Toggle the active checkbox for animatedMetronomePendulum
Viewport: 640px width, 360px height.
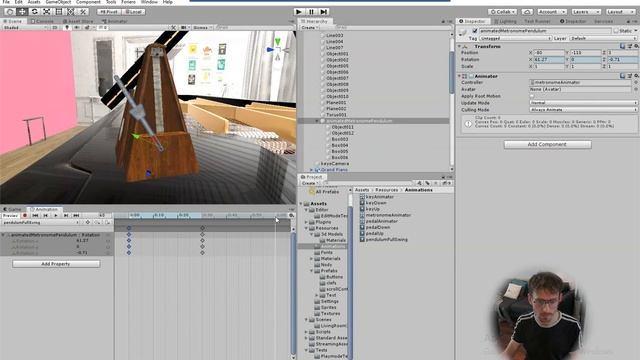(475, 31)
